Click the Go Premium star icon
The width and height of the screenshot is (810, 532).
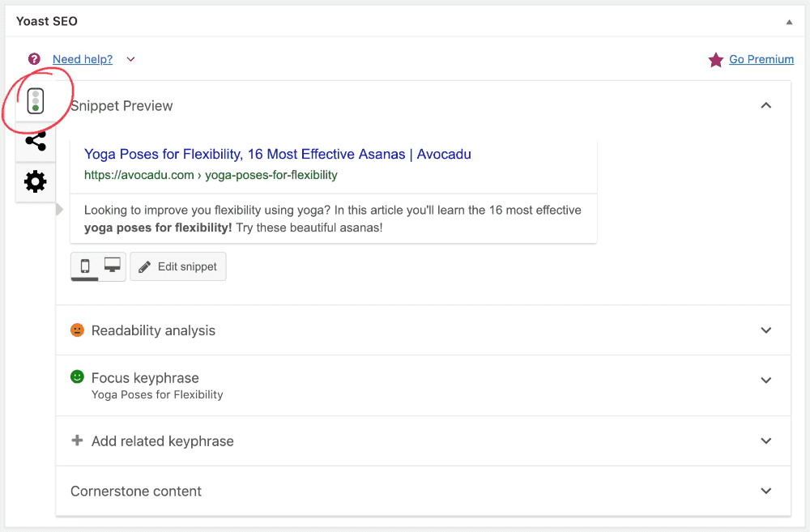[x=715, y=60]
